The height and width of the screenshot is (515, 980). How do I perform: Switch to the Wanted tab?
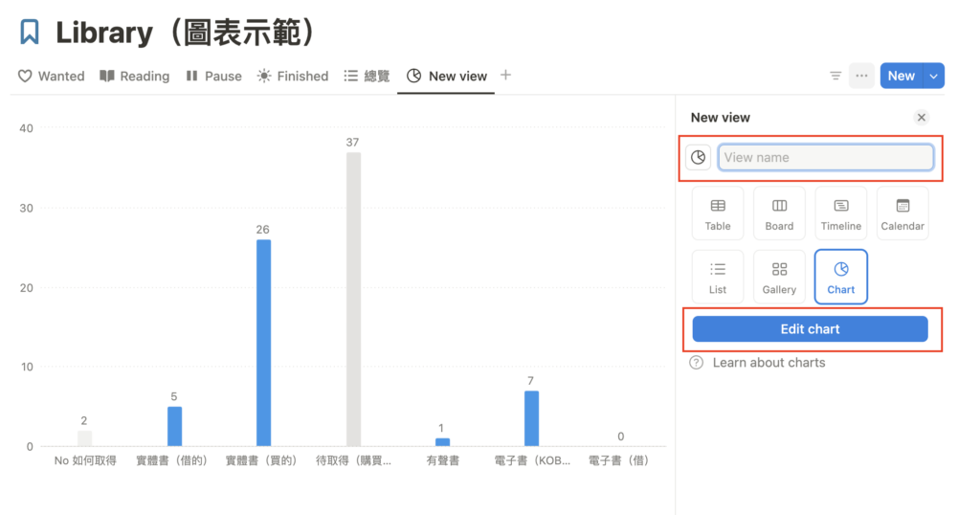click(52, 76)
